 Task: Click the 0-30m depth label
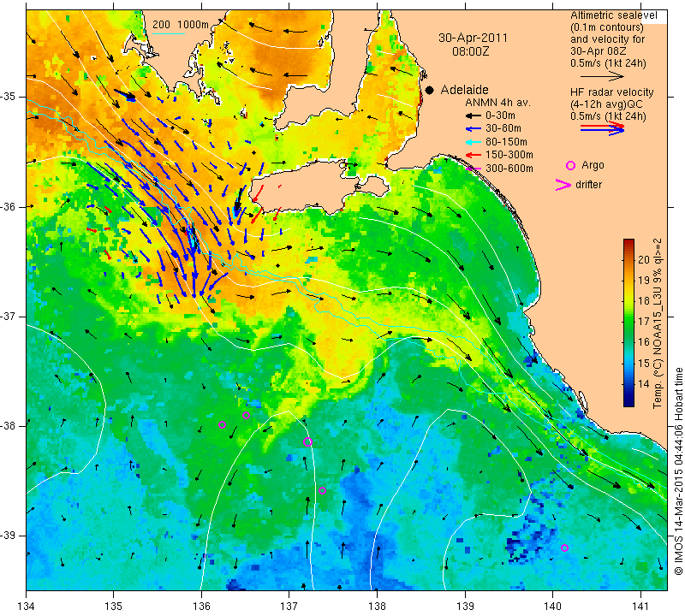[500, 115]
